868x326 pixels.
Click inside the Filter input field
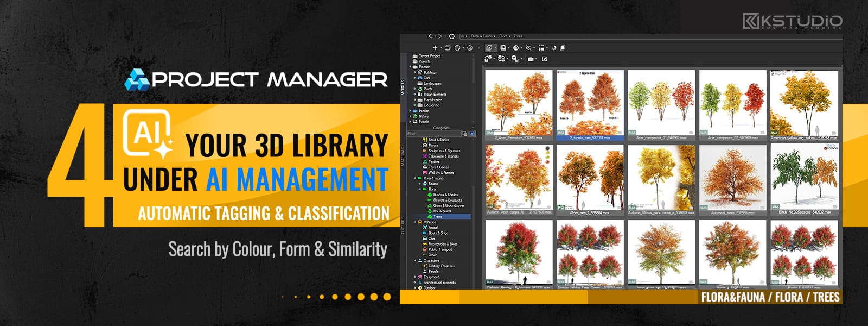[434, 134]
